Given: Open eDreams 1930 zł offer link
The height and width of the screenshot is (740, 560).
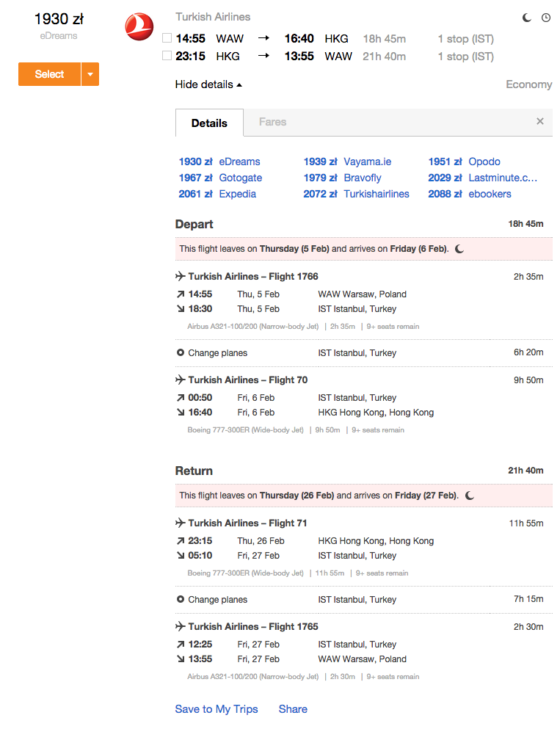Looking at the screenshot, I should point(219,162).
